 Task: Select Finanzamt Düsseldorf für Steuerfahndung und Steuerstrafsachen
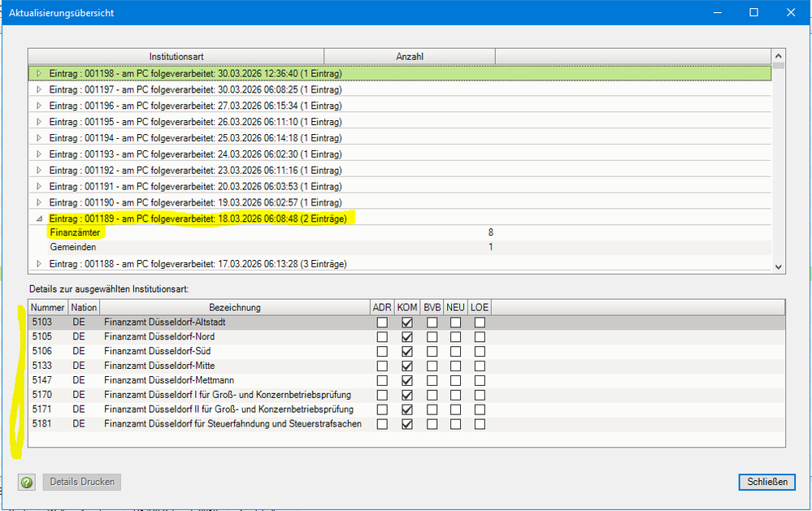pyautogui.click(x=406, y=424)
